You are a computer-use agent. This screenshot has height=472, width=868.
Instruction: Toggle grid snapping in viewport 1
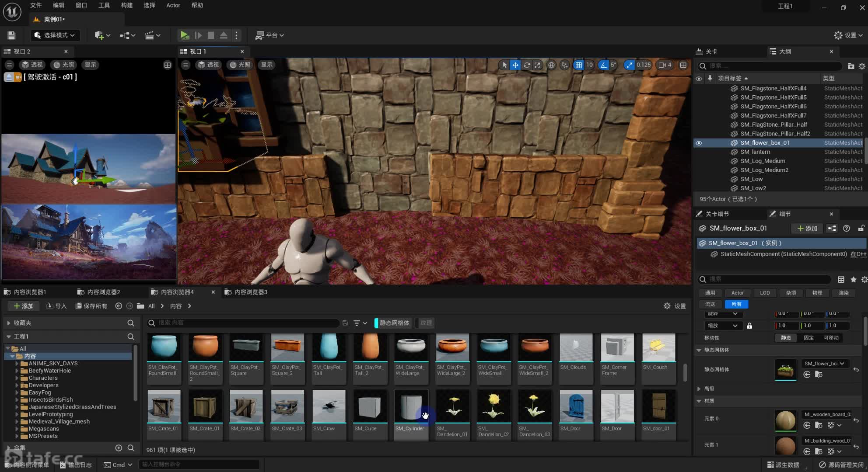click(x=578, y=65)
